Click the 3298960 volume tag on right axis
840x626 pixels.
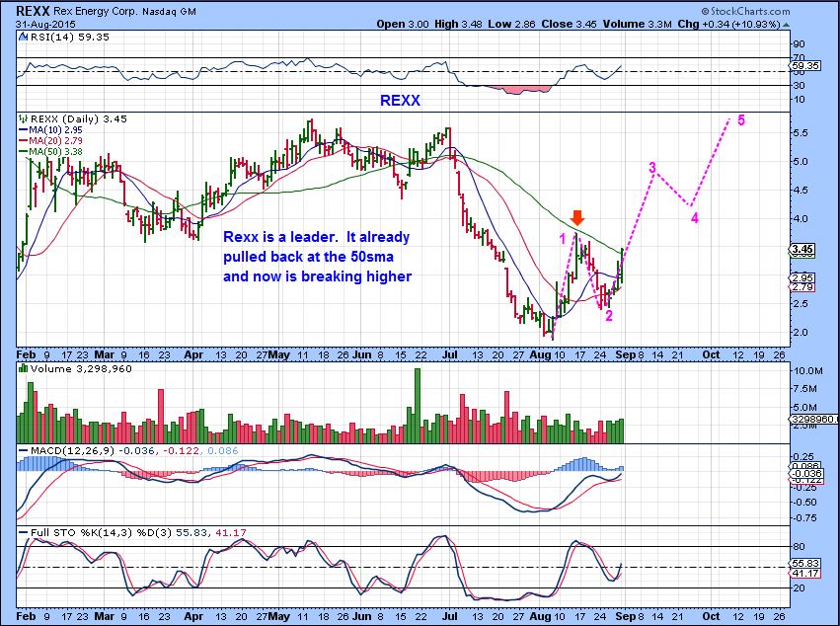tap(814, 419)
